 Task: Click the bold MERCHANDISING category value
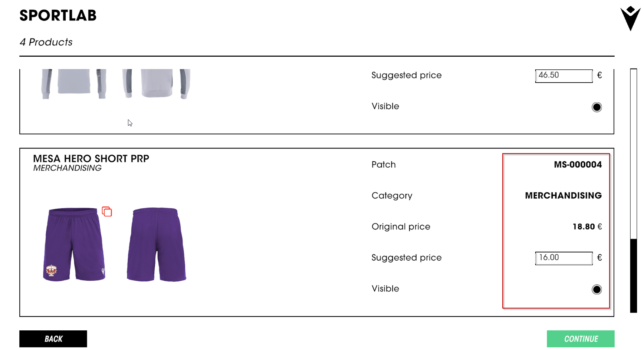coord(563,196)
